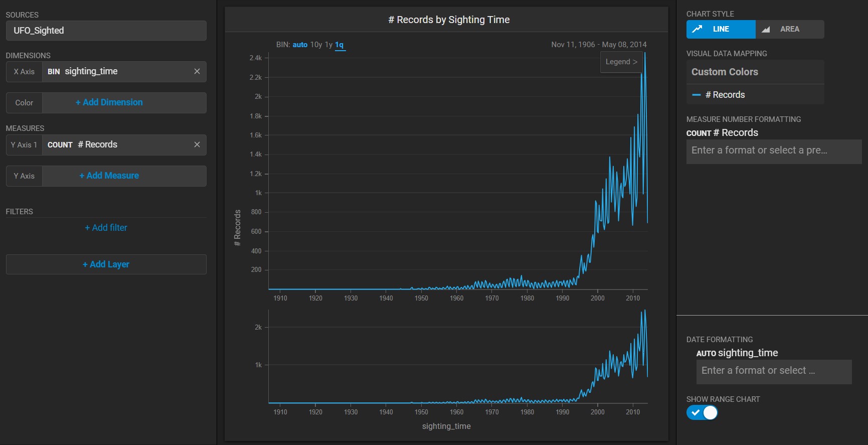Remove sighting_time from X Axis
This screenshot has width=868, height=445.
[197, 72]
